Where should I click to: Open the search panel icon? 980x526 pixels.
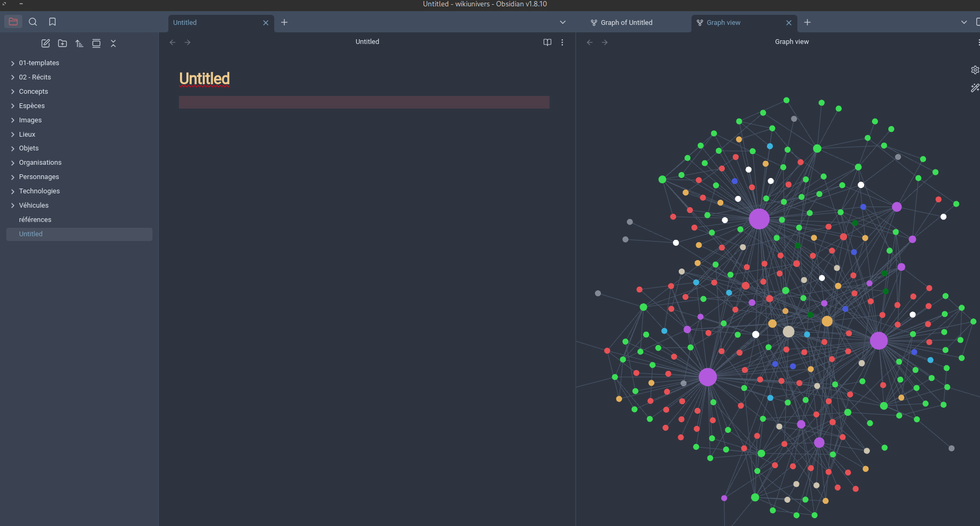[x=33, y=22]
